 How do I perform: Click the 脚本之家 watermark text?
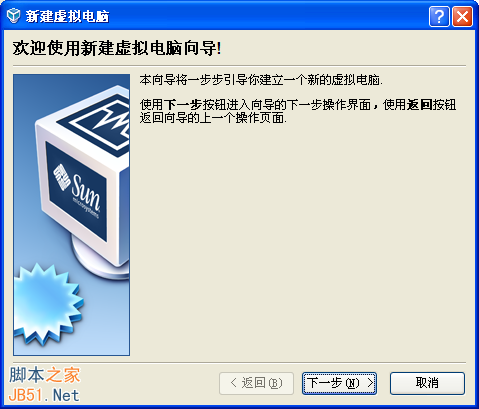coord(45,375)
